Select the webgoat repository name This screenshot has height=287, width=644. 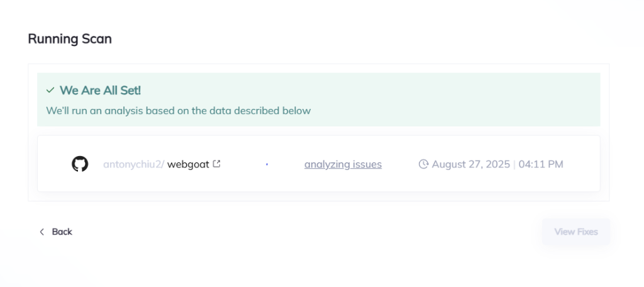(188, 164)
